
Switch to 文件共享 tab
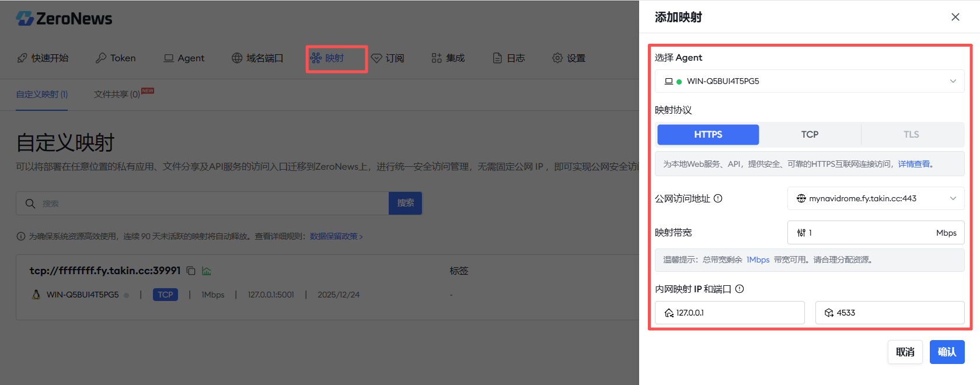coord(117,94)
